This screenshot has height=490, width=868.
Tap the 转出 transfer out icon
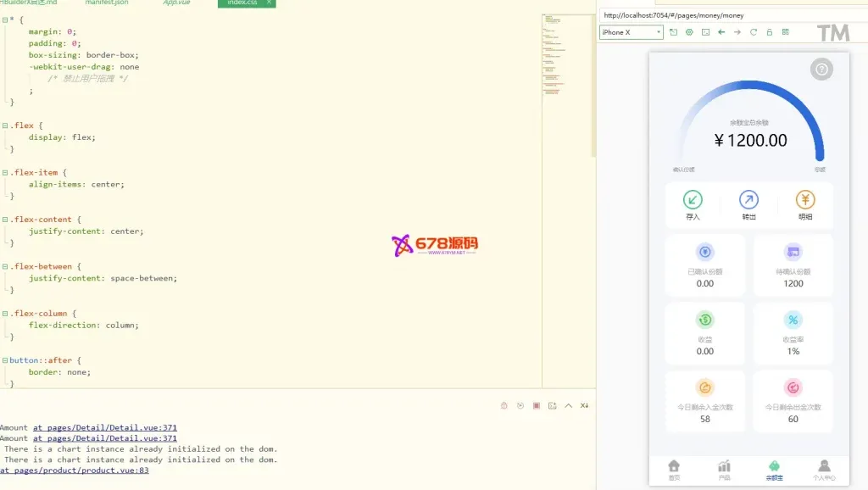coord(748,200)
